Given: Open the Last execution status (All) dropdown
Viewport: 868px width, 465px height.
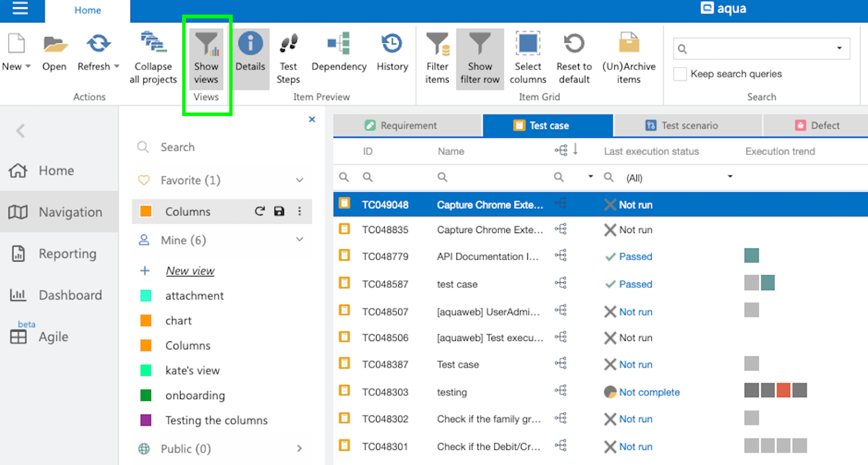Looking at the screenshot, I should [730, 177].
